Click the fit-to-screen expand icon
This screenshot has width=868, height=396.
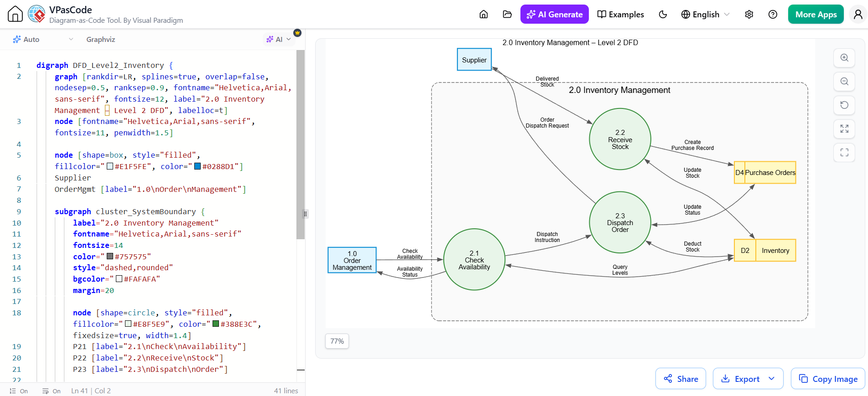coord(844,129)
